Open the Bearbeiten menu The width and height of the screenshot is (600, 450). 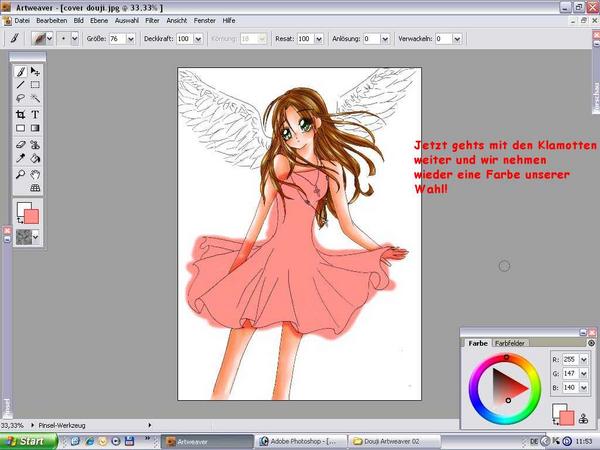click(52, 21)
